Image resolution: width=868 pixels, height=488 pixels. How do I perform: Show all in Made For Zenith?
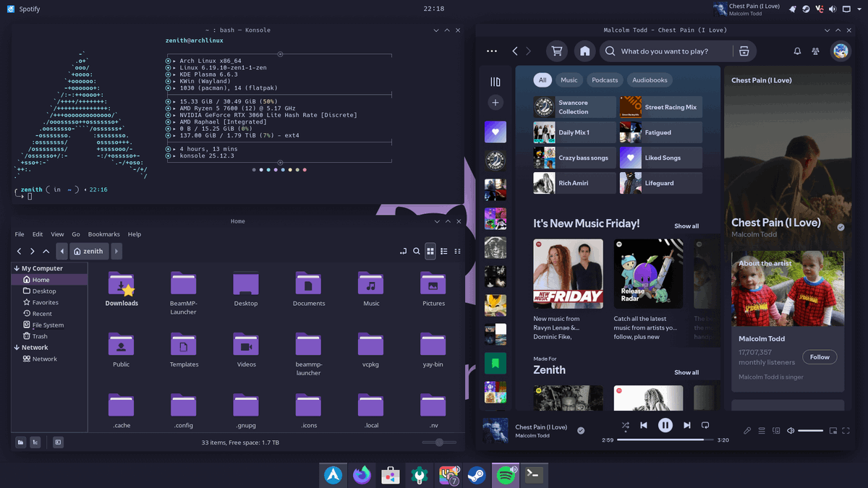pyautogui.click(x=686, y=372)
